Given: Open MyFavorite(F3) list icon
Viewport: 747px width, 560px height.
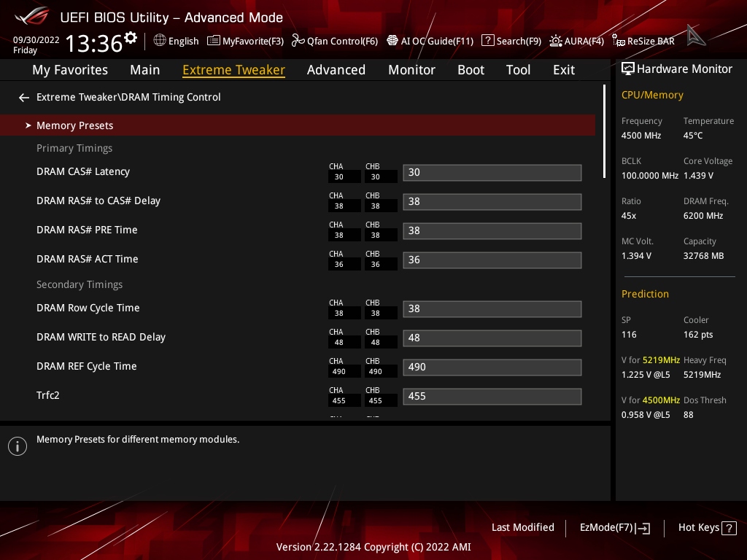Looking at the screenshot, I should point(214,41).
